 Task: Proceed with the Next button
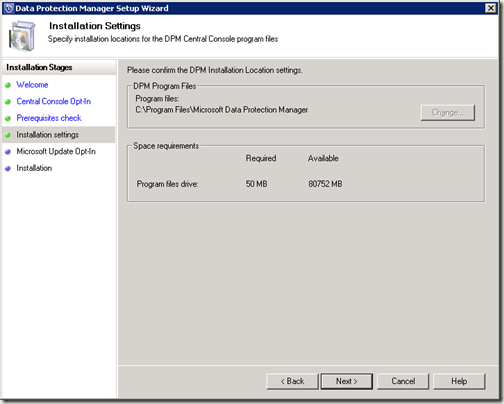[347, 381]
